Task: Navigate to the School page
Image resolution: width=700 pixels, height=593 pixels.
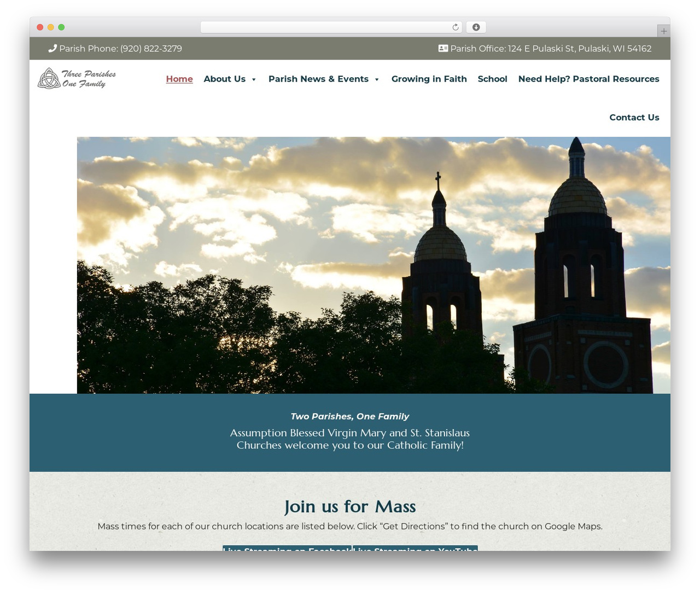Action: [493, 79]
